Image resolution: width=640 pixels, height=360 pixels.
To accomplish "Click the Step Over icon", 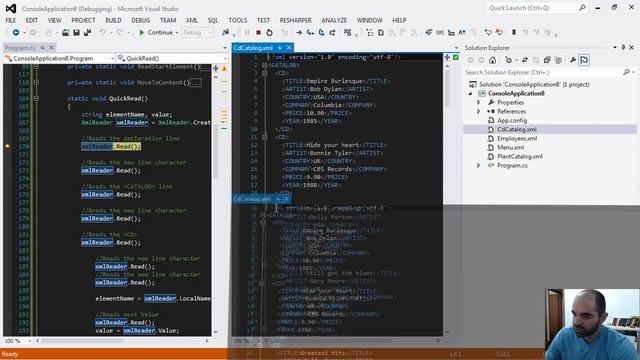I will 321,33.
